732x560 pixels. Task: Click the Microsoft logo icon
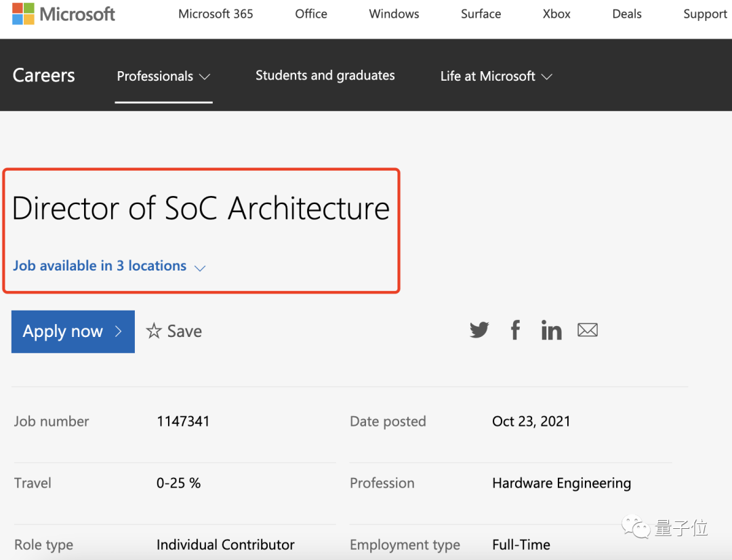[x=23, y=14]
